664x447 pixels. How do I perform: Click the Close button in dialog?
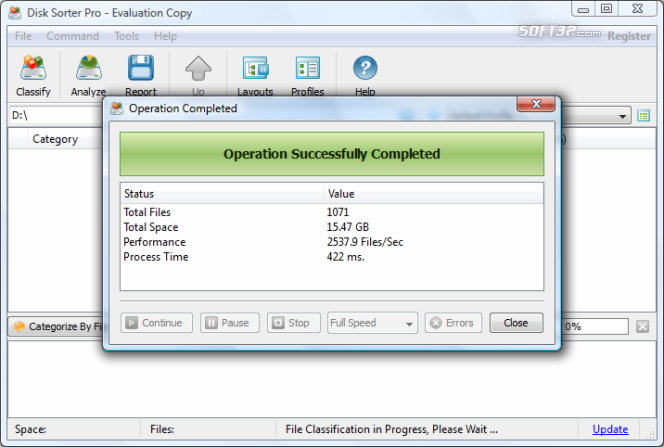[516, 323]
